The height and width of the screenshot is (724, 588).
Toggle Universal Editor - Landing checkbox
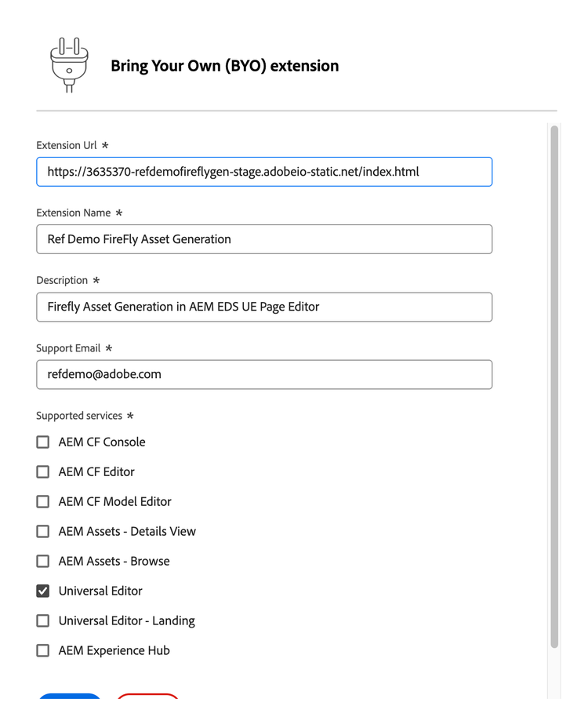tap(43, 621)
